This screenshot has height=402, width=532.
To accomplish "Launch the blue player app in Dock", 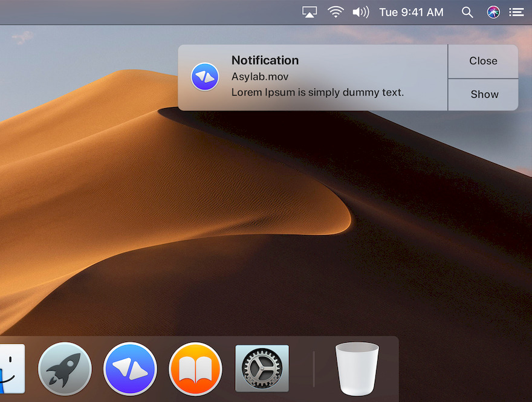I will coord(130,369).
